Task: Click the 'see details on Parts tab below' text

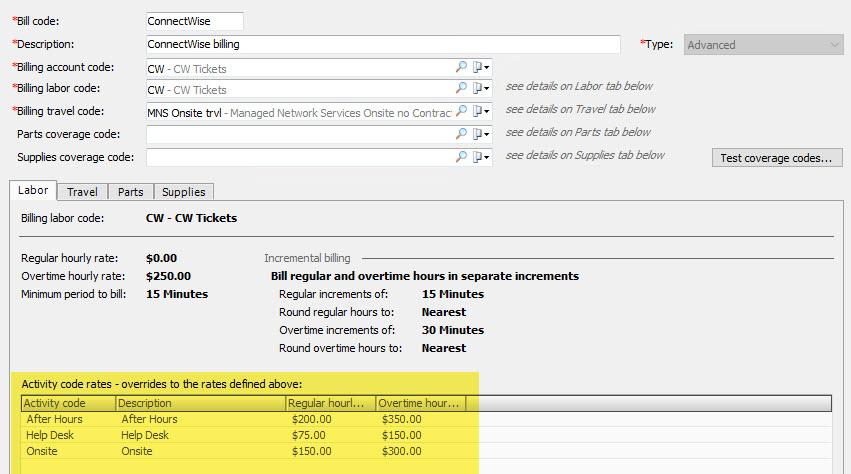Action: coord(578,132)
